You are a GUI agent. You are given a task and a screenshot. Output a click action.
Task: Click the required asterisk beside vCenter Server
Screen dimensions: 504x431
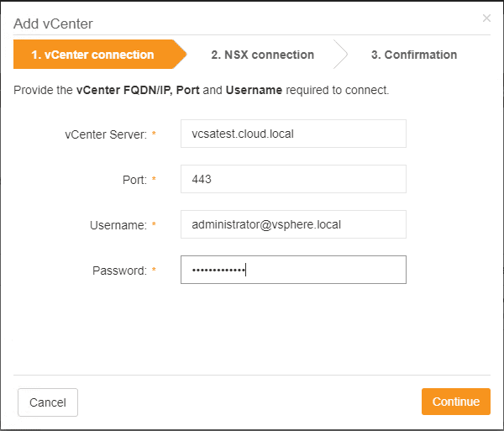coord(155,134)
